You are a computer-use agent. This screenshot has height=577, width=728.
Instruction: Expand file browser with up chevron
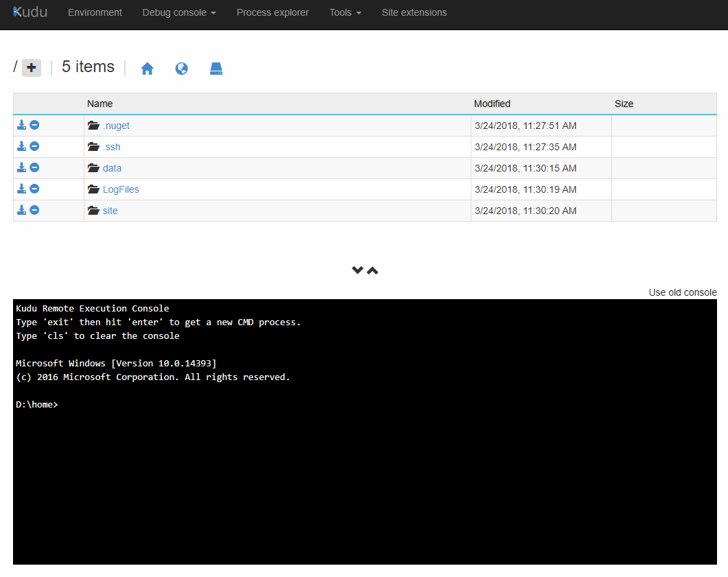(373, 270)
